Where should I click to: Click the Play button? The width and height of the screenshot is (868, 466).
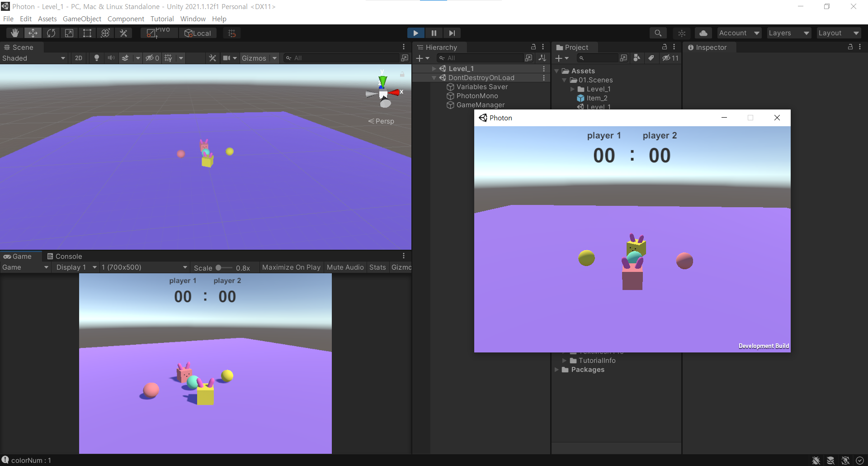pyautogui.click(x=415, y=33)
